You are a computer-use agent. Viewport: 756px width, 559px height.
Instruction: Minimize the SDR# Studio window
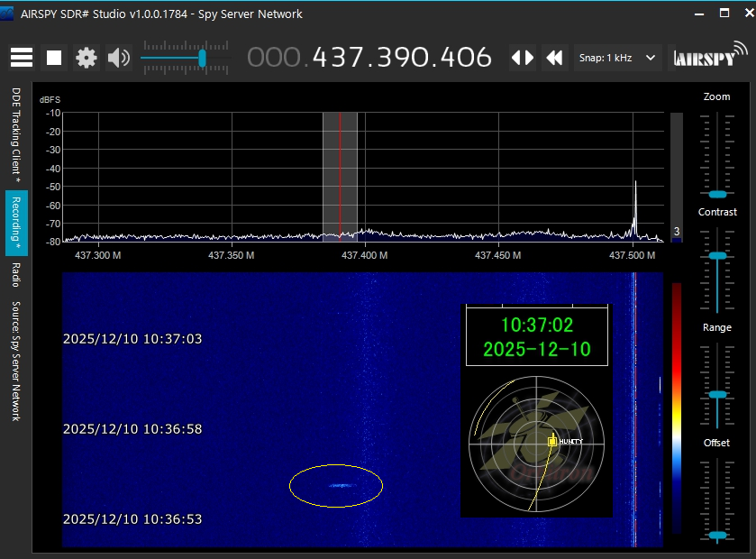(699, 14)
